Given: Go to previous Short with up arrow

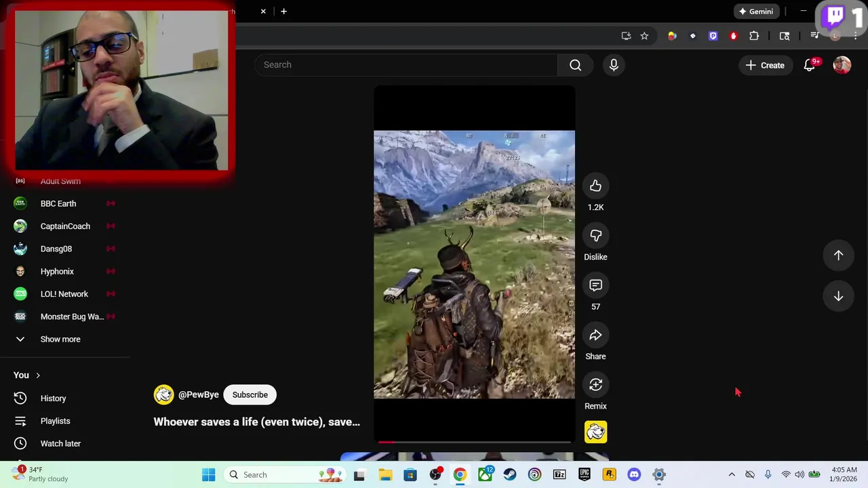Looking at the screenshot, I should [838, 256].
